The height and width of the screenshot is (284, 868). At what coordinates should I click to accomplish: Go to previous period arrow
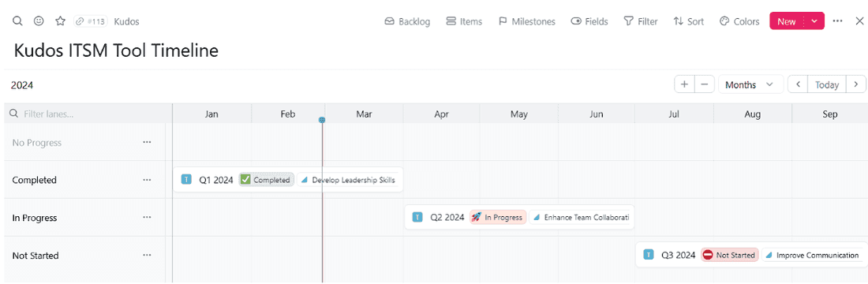(799, 84)
